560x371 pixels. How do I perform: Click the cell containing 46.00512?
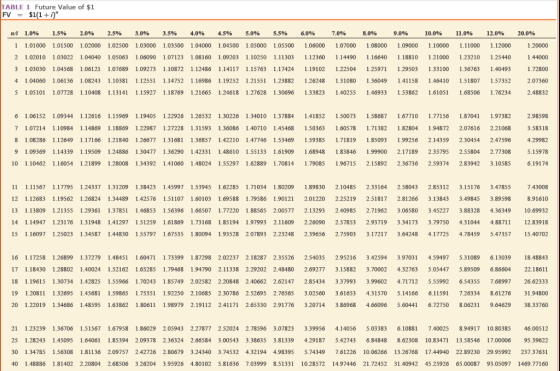pyautogui.click(x=536, y=329)
